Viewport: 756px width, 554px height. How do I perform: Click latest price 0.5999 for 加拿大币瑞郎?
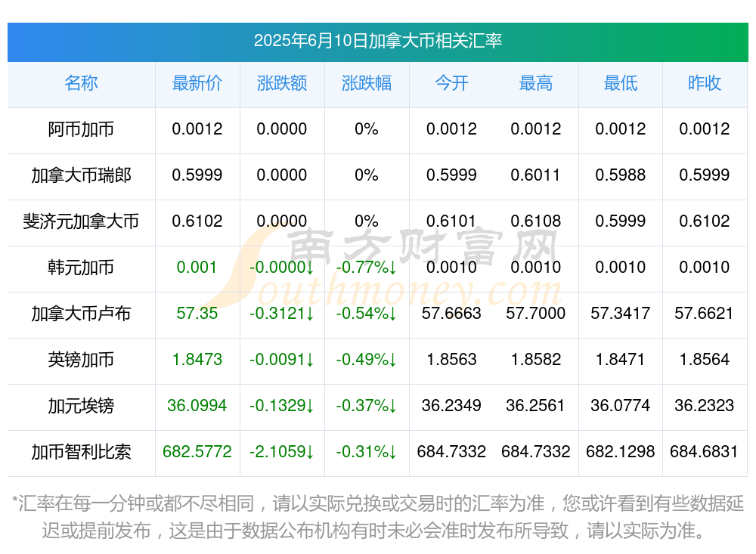pos(197,175)
